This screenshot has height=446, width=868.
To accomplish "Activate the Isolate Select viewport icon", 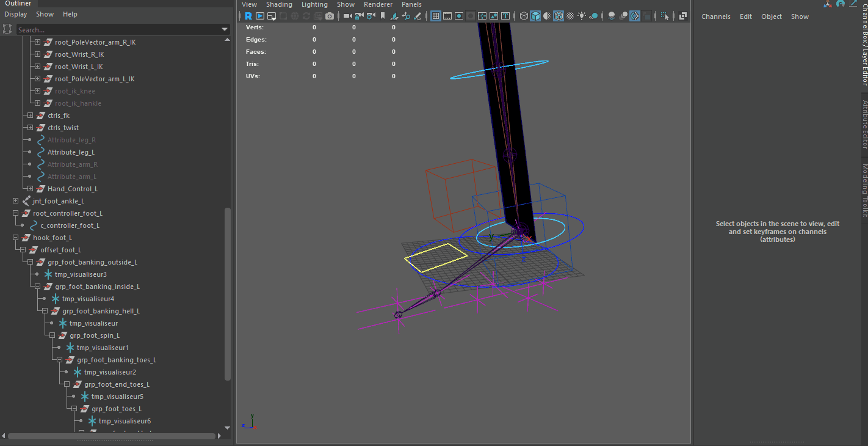I will pos(665,16).
